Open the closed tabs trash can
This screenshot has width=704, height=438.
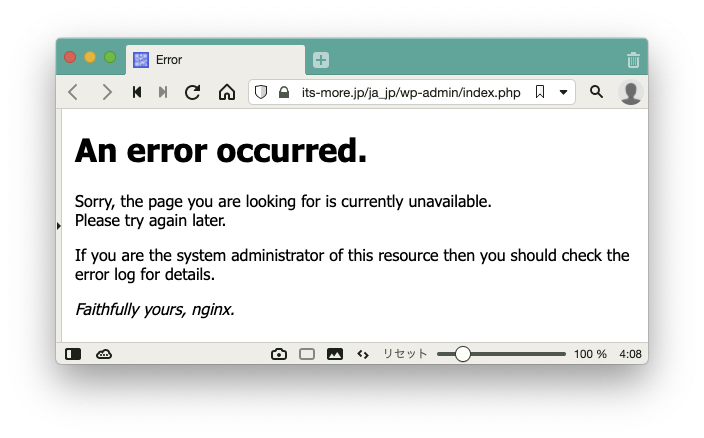point(633,60)
